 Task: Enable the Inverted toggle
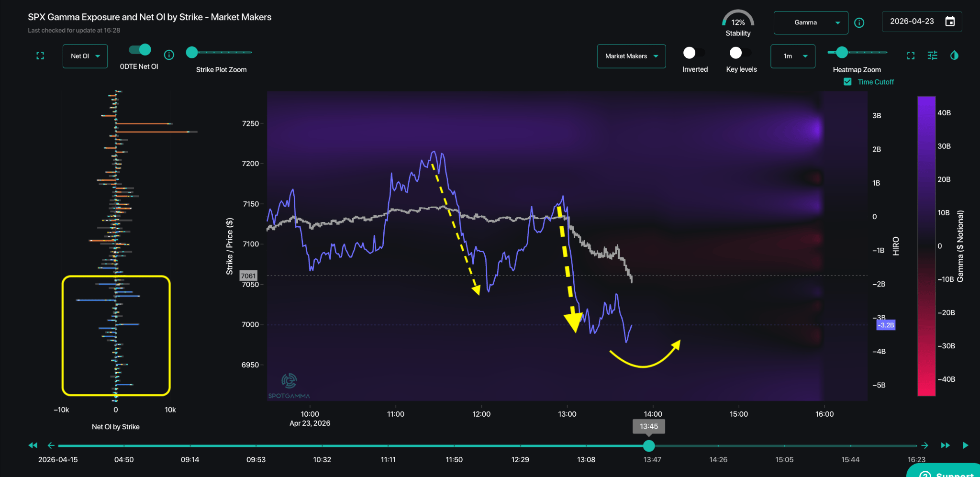click(694, 53)
